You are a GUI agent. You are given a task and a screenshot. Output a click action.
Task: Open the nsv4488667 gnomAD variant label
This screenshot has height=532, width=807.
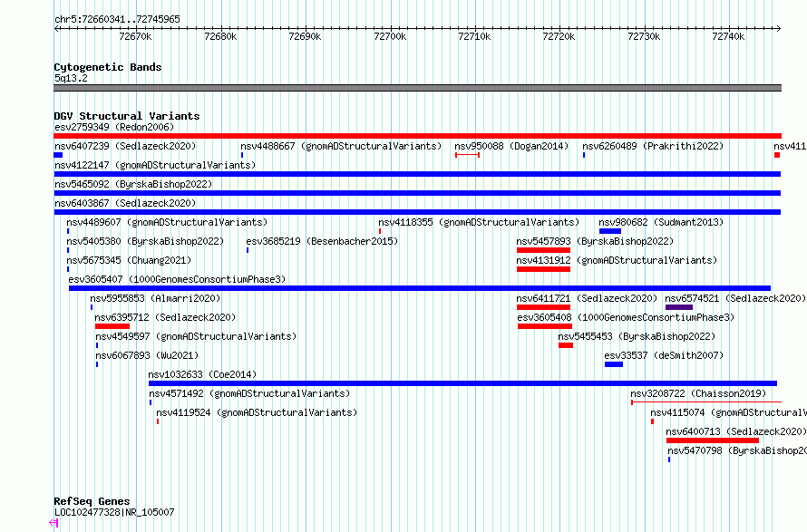341,146
